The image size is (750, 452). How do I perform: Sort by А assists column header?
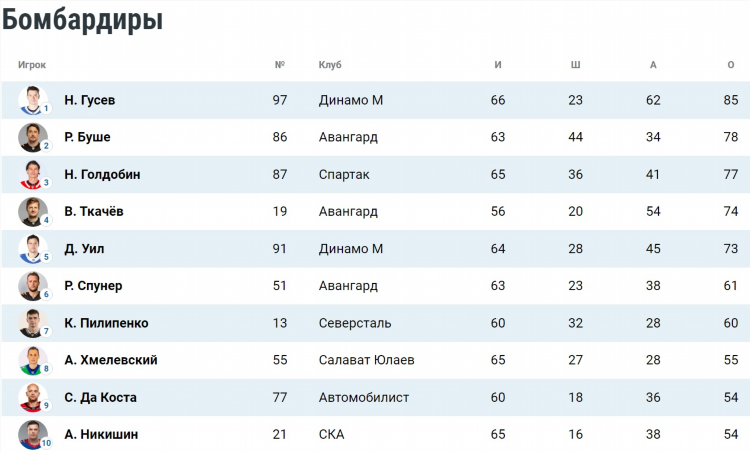point(653,65)
